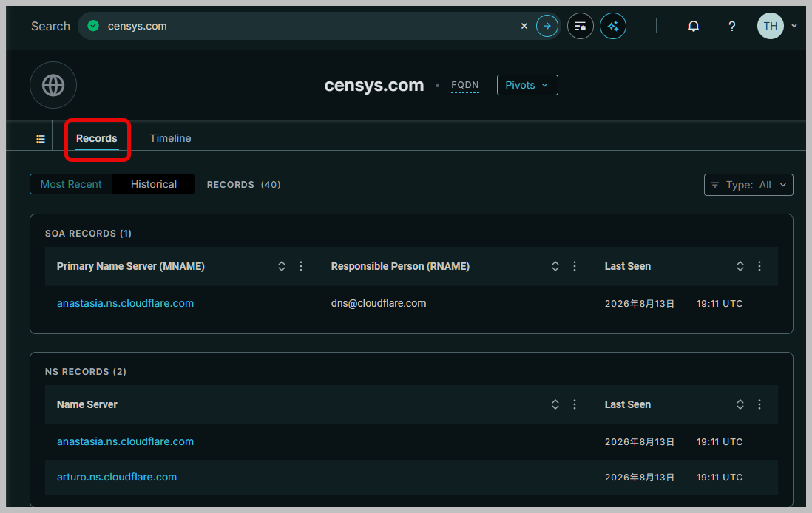Click Last Seen date in arturo row
Image resolution: width=812 pixels, height=513 pixels.
(x=640, y=478)
